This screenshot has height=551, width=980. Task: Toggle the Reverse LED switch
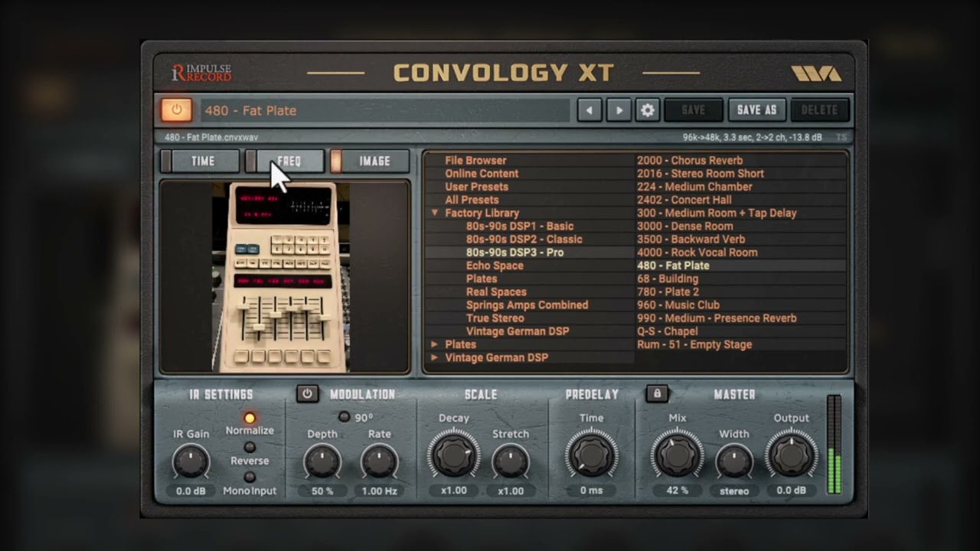click(x=250, y=448)
